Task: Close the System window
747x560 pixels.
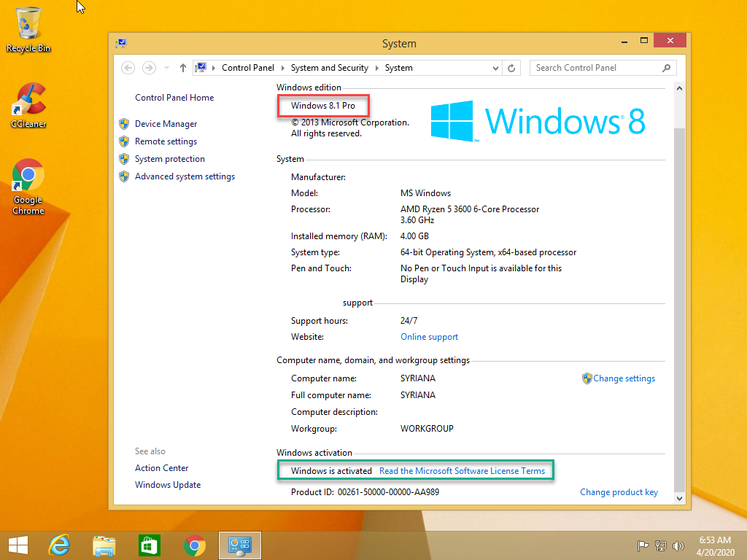Action: pos(670,41)
